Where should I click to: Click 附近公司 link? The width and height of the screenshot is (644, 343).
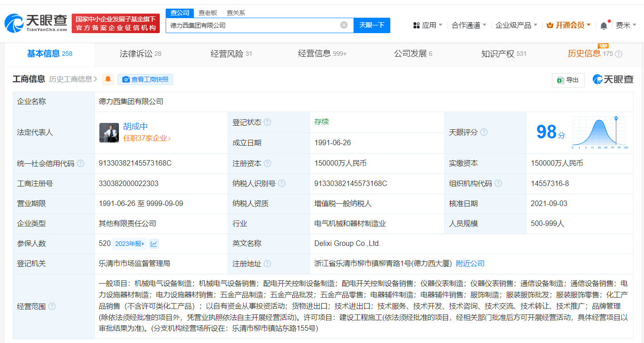point(470,264)
